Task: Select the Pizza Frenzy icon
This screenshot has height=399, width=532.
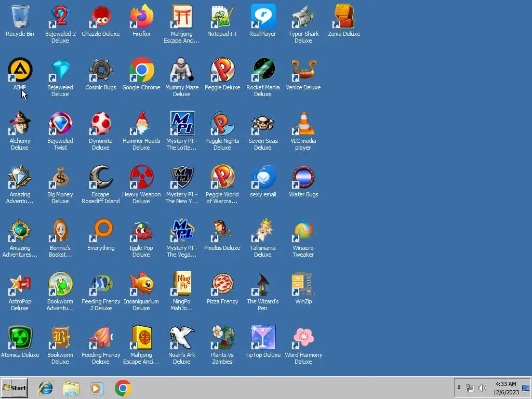Action: tap(222, 284)
